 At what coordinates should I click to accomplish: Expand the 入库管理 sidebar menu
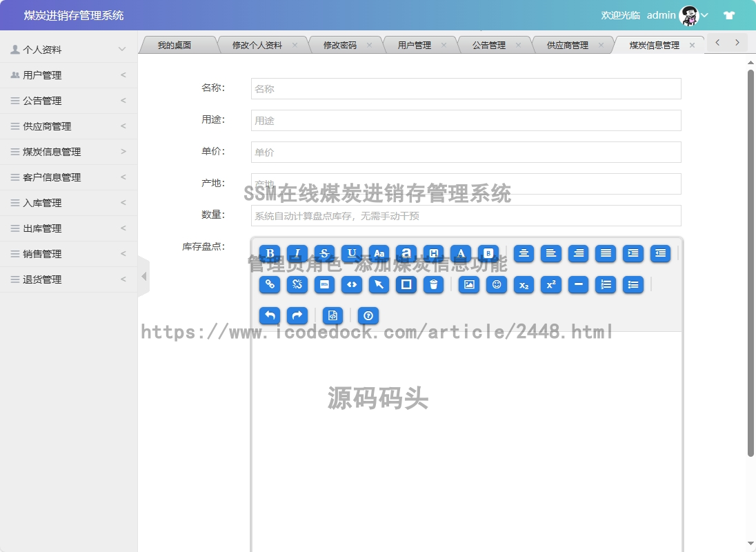[x=68, y=203]
